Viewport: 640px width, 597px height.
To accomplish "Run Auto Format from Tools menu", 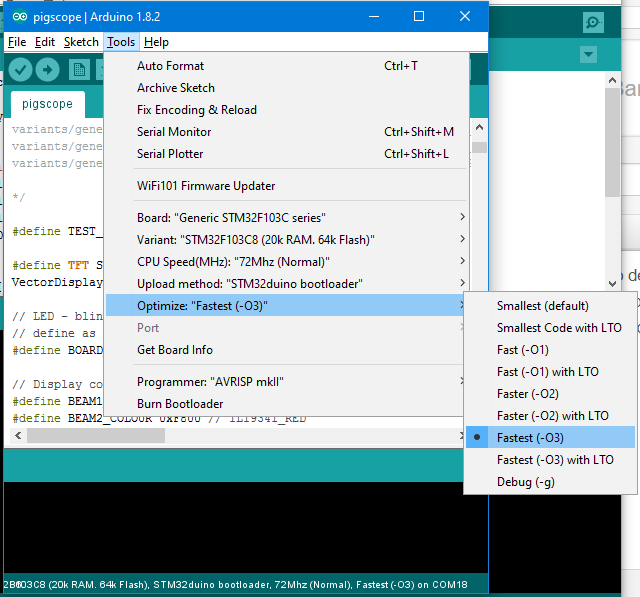I will 286,66.
